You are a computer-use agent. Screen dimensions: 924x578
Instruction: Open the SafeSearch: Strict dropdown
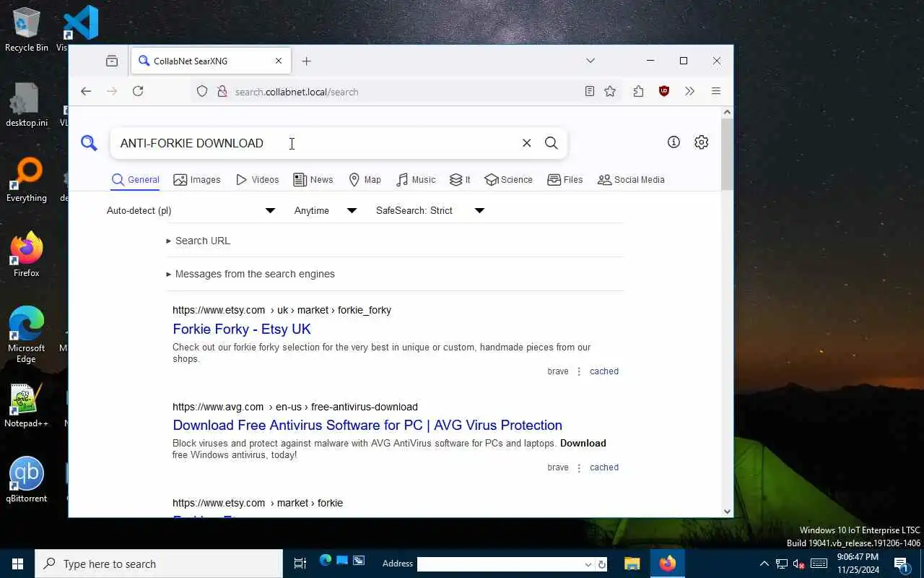(430, 210)
